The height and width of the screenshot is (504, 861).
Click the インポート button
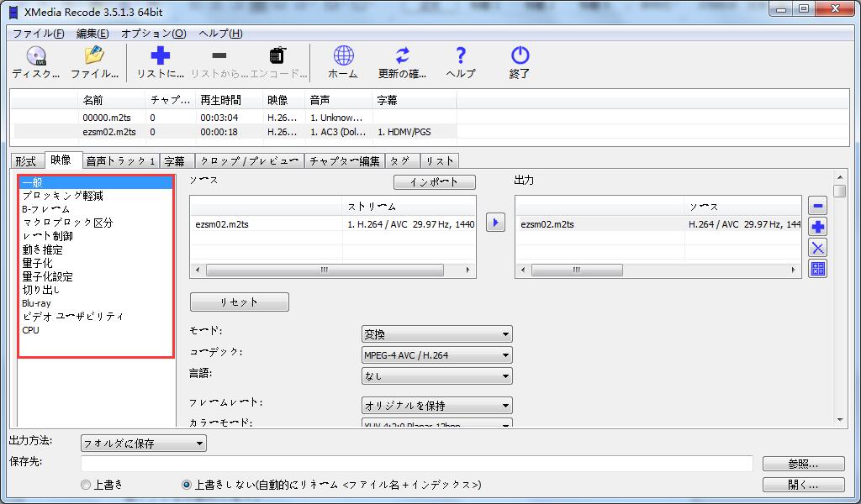pos(435,182)
